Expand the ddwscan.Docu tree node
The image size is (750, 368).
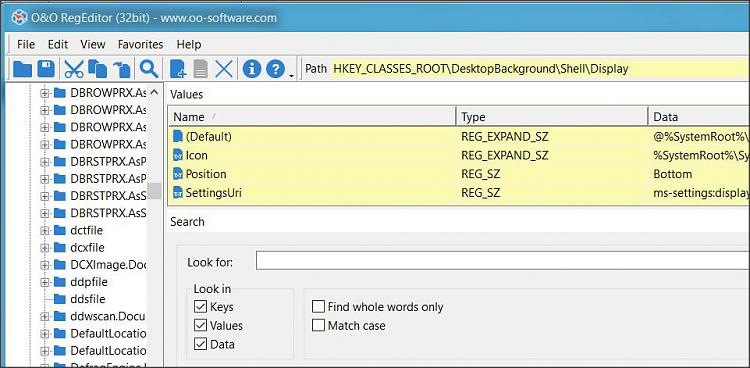pos(45,317)
